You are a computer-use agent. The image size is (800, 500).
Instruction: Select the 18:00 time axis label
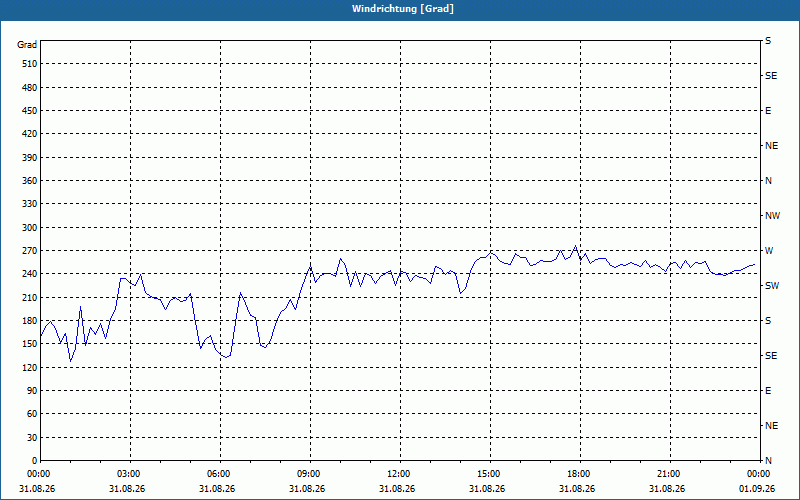[578, 474]
